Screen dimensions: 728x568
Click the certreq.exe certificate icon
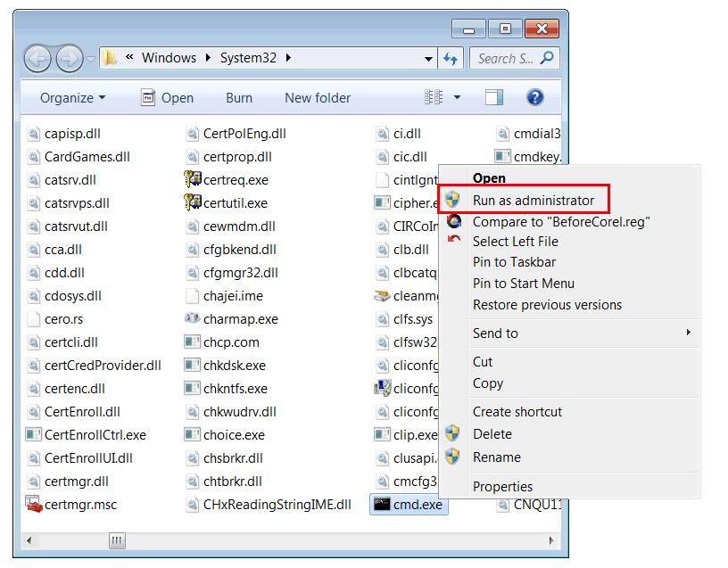coord(192,178)
